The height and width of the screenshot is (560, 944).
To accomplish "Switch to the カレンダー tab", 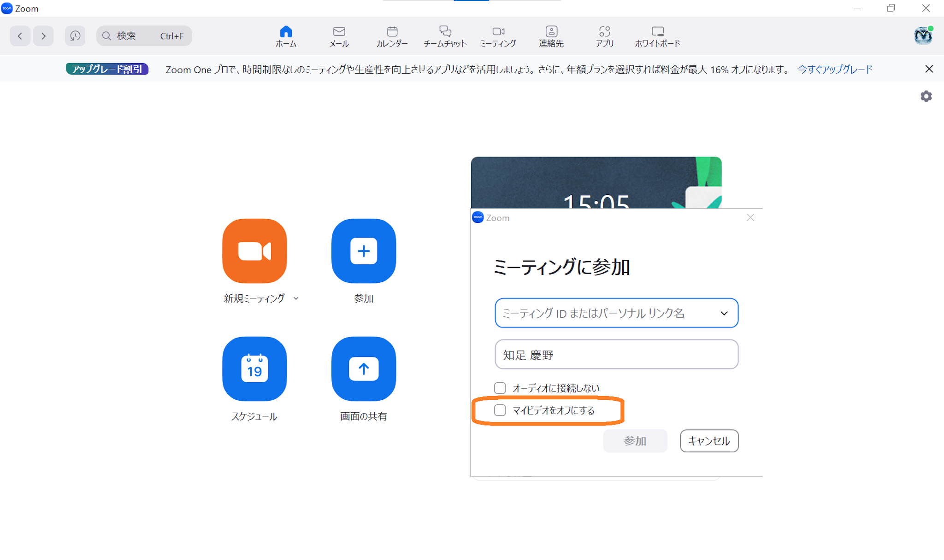I will [392, 36].
